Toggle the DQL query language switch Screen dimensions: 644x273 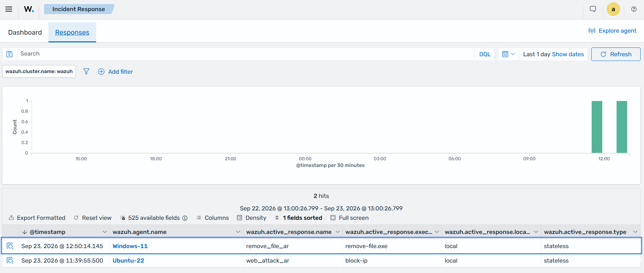[485, 54]
